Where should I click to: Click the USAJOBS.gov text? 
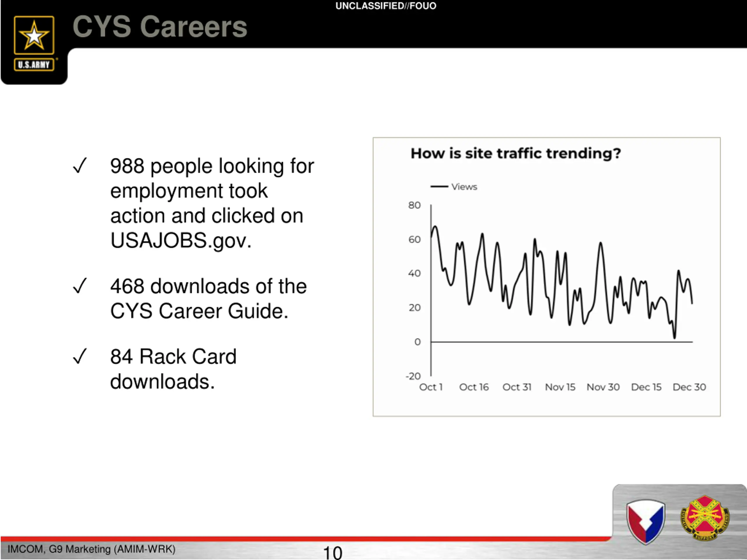181,240
